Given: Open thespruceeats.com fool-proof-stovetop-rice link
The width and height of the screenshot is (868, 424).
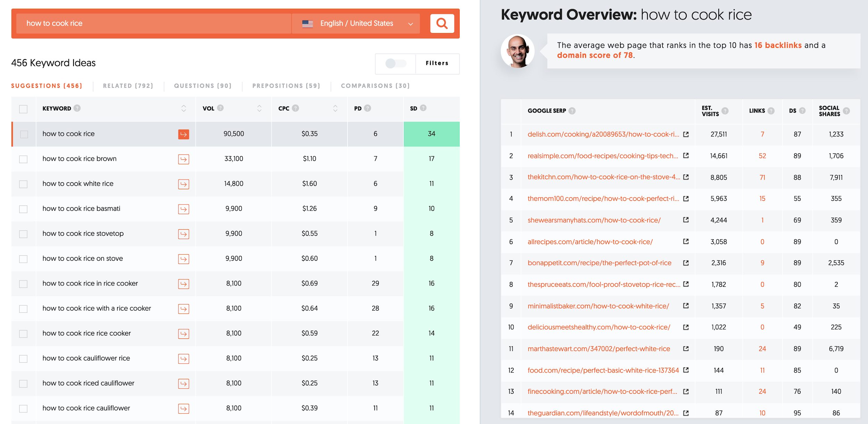Looking at the screenshot, I should tap(604, 284).
